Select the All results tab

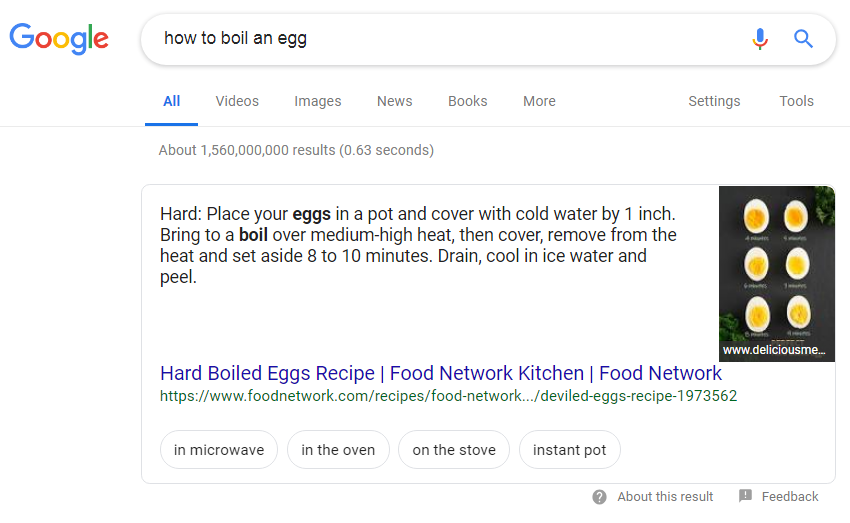coord(171,101)
